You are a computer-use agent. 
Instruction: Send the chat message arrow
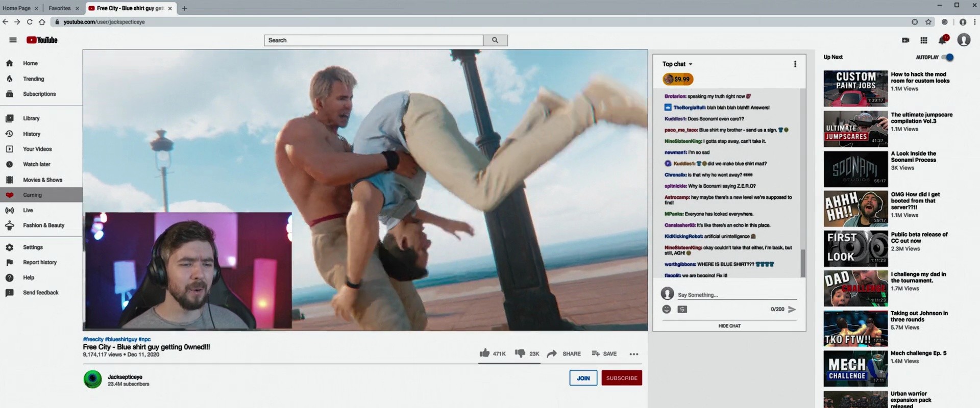pos(792,310)
